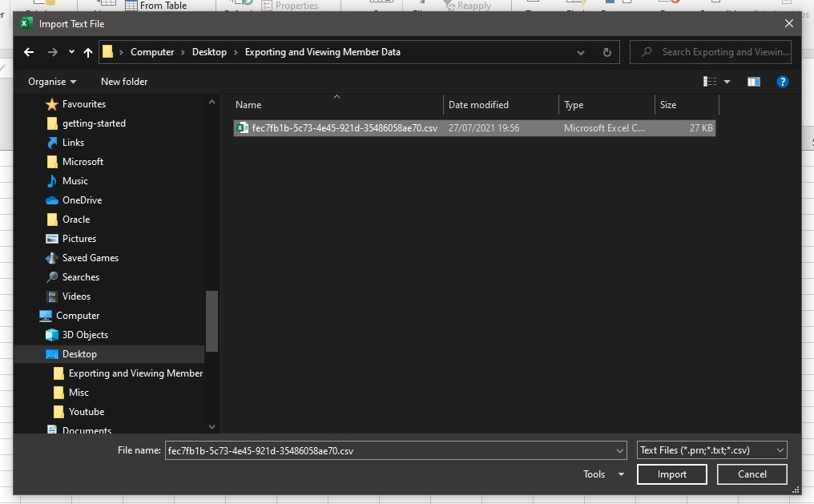Go up one folder level with the up arrow

tap(88, 51)
